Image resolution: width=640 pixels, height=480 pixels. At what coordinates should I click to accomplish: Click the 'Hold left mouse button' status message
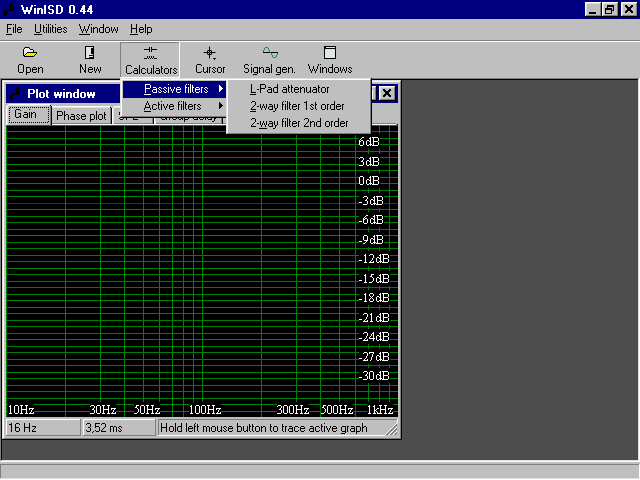click(x=264, y=428)
